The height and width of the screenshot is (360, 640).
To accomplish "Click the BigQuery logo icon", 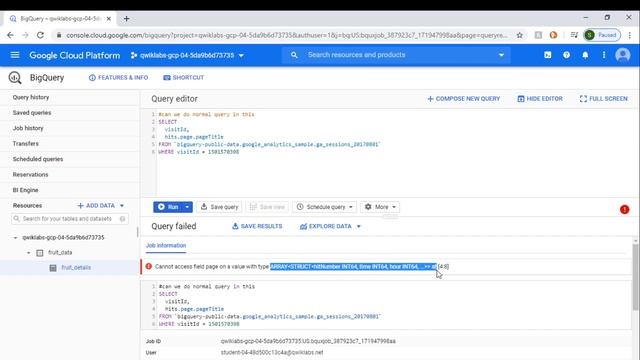I will click(15, 78).
